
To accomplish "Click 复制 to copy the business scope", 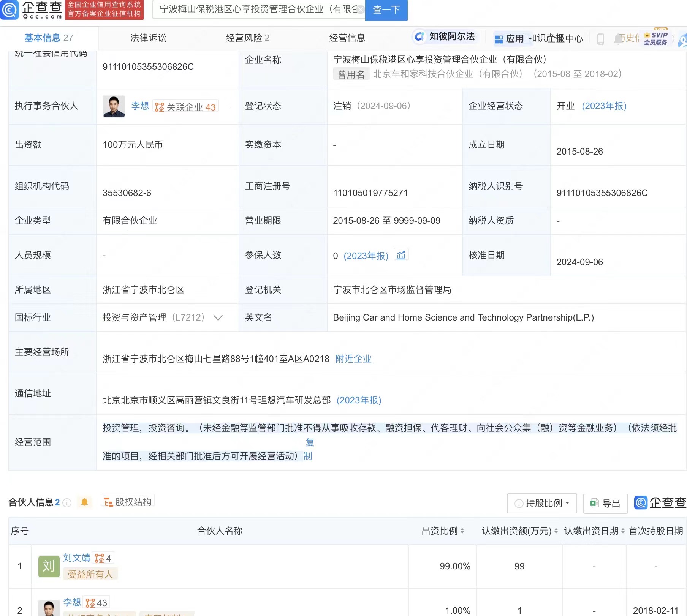I will (309, 449).
